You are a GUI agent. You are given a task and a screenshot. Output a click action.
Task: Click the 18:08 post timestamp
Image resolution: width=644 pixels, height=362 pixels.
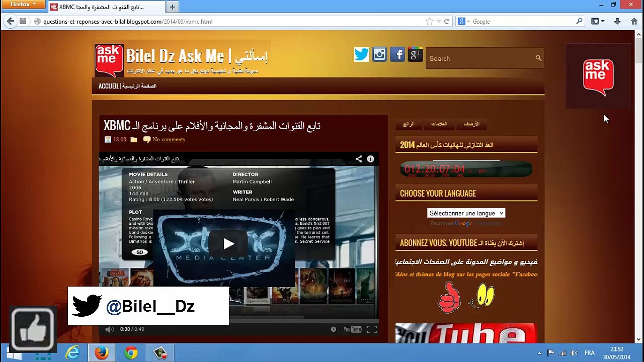click(x=120, y=139)
